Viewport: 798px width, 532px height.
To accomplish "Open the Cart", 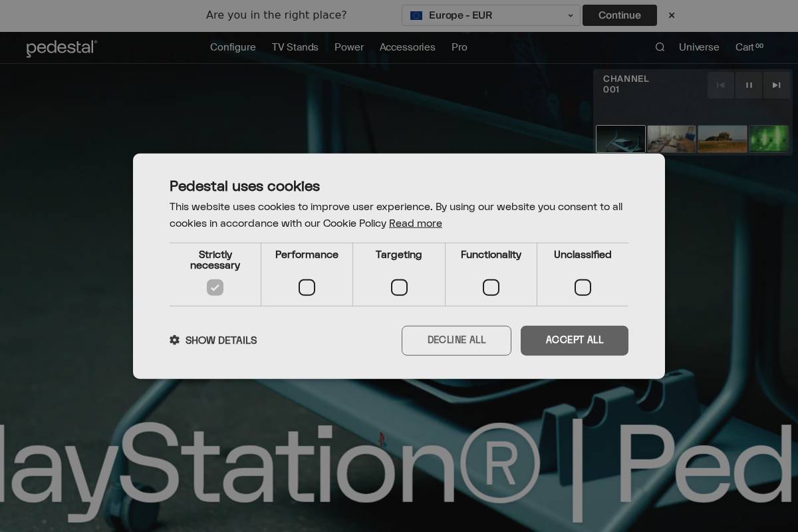I will 749,47.
